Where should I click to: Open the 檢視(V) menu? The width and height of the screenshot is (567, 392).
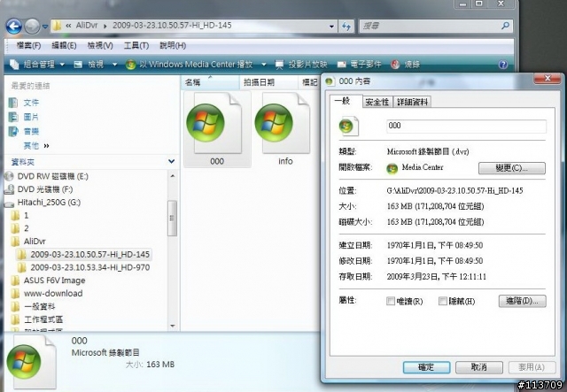tap(100, 45)
